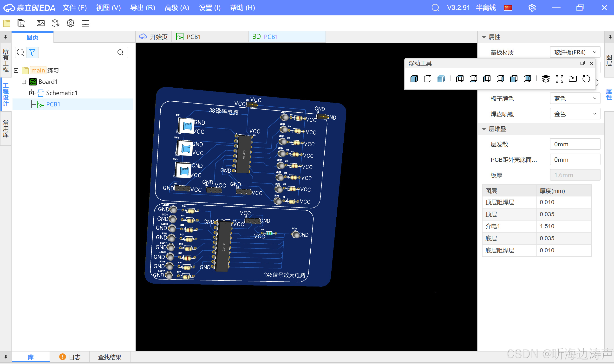614x364 pixels.
Task: Open the 图层 right side tab
Action: pyautogui.click(x=609, y=60)
